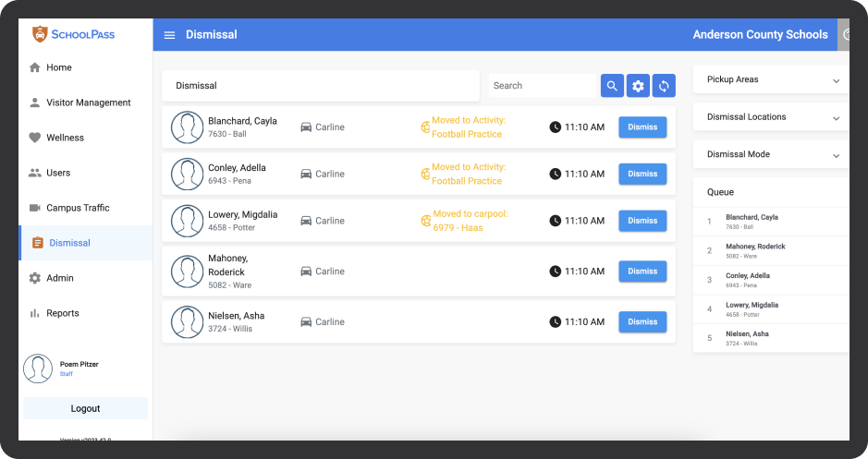Screen dimensions: 868x459
Task: Click the hamburger menu icon
Action: coord(169,35)
